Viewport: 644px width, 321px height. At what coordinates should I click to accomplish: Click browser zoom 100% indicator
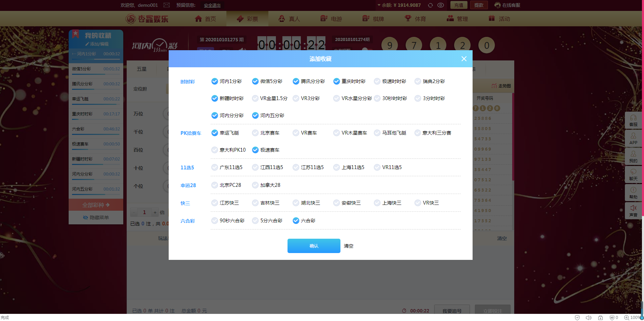(x=632, y=318)
